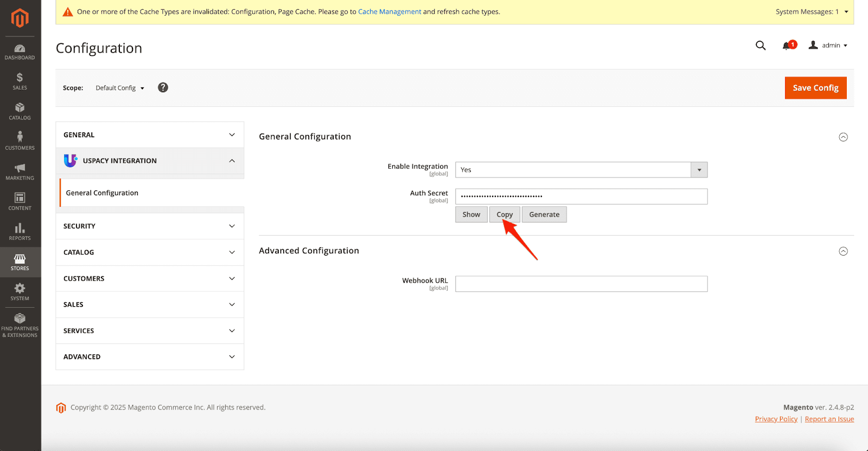Collapse the Advanced Configuration section
The height and width of the screenshot is (451, 868).
click(x=843, y=251)
